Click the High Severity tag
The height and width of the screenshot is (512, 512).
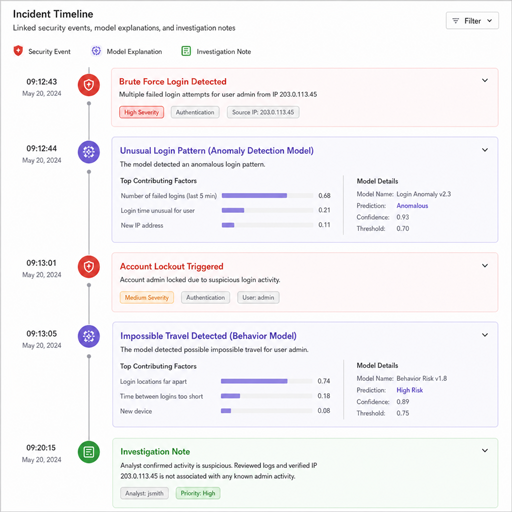click(x=141, y=112)
